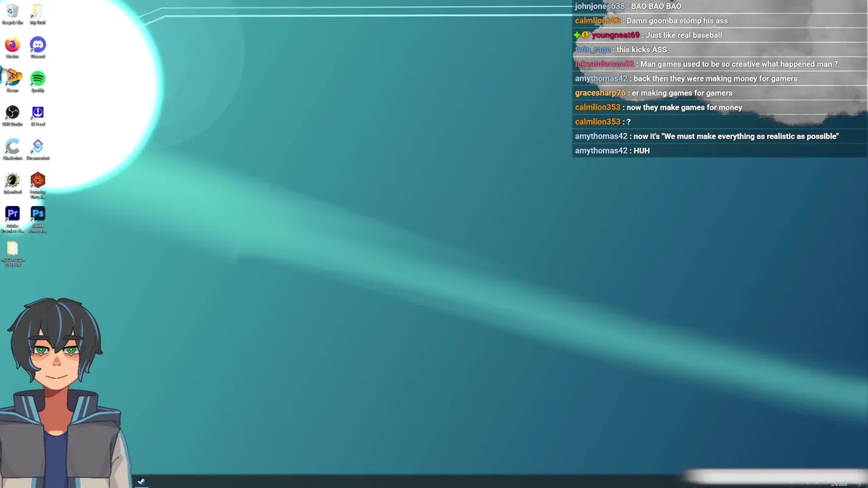Open the C-shaped logo desktop shortcut
The image size is (868, 488).
pyautogui.click(x=12, y=149)
